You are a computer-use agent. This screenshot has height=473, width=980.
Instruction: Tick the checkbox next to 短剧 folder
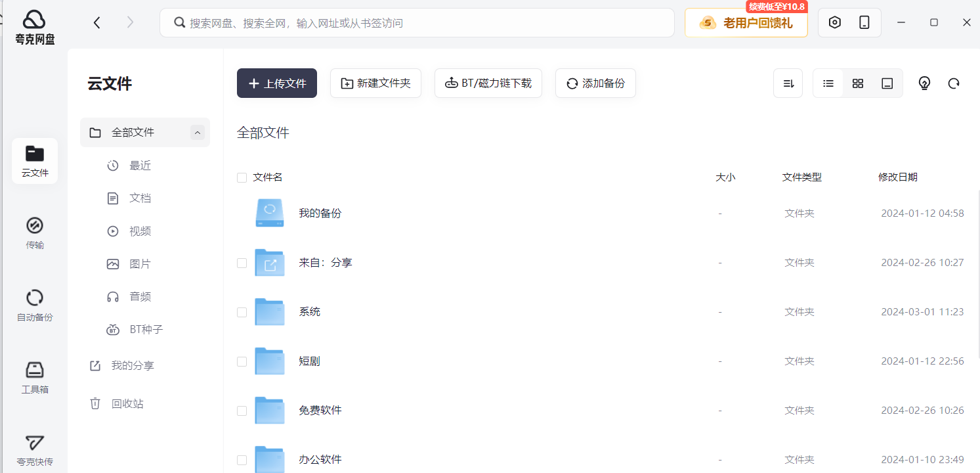(x=242, y=361)
